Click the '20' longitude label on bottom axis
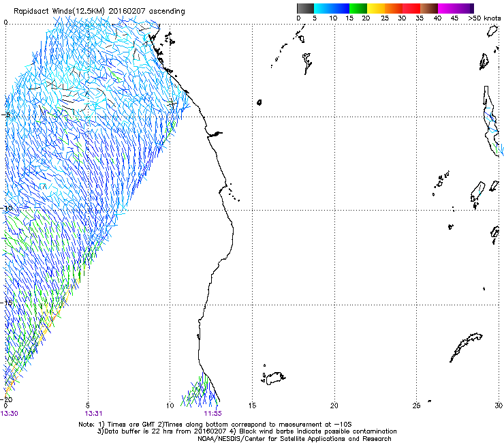504x443 pixels. pos(334,406)
